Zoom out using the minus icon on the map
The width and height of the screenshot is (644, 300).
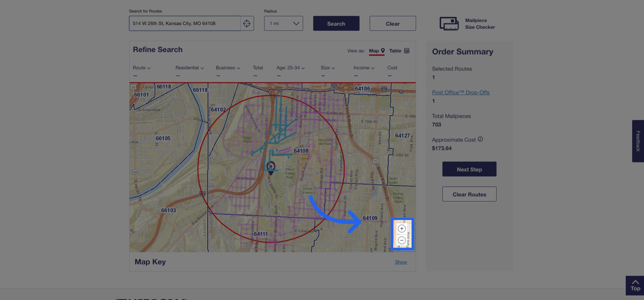(401, 241)
